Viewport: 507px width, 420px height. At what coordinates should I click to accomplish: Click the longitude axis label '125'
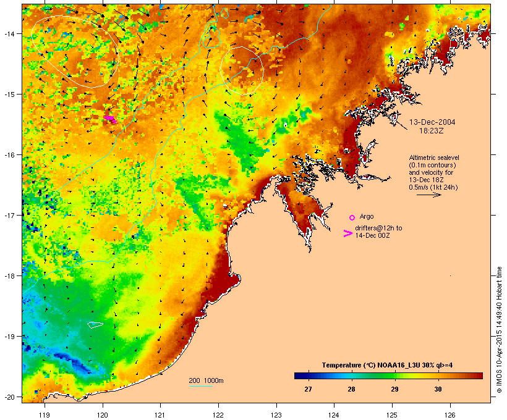pos(392,415)
